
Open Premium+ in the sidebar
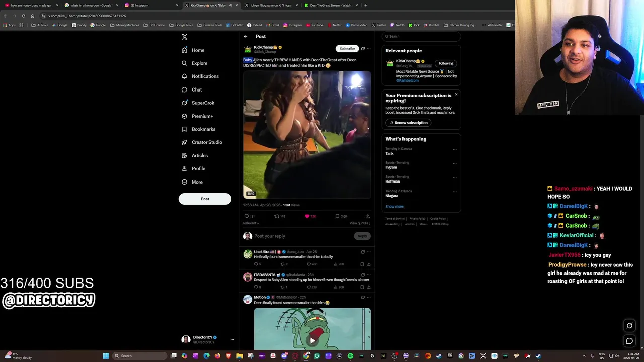coord(197,116)
